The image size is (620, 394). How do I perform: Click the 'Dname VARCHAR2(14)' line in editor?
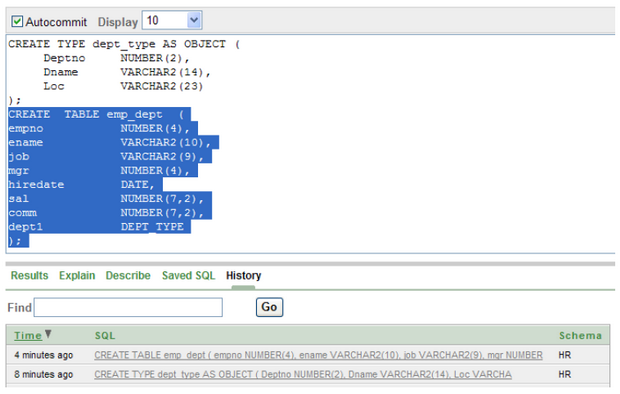tap(127, 72)
